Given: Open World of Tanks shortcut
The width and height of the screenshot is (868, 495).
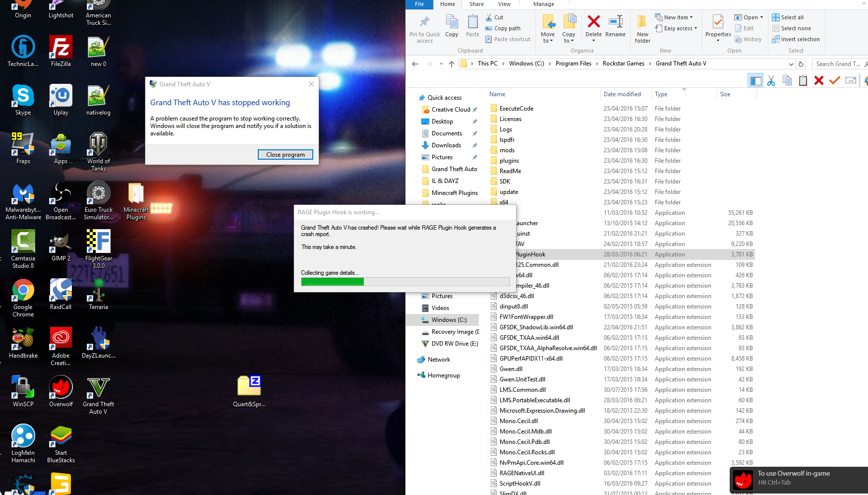Looking at the screenshot, I should [x=98, y=152].
